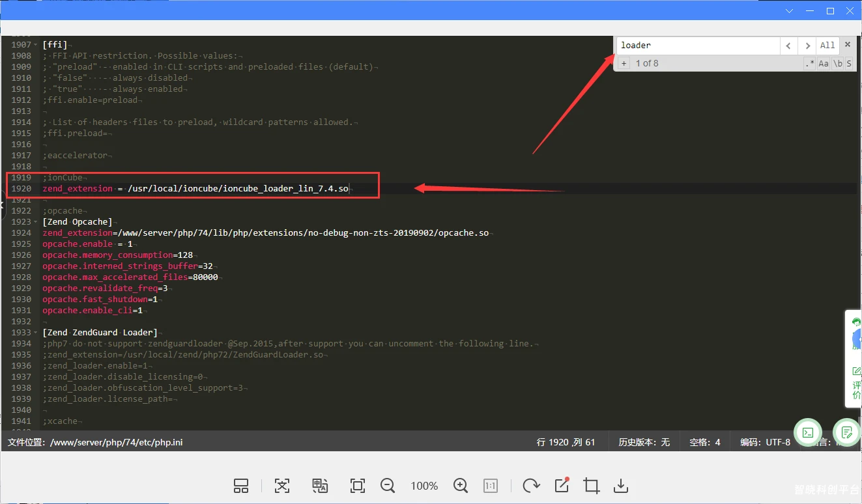Screen dimensions: 862x504
Task: Toggle regex search option (.*)
Action: (809, 63)
